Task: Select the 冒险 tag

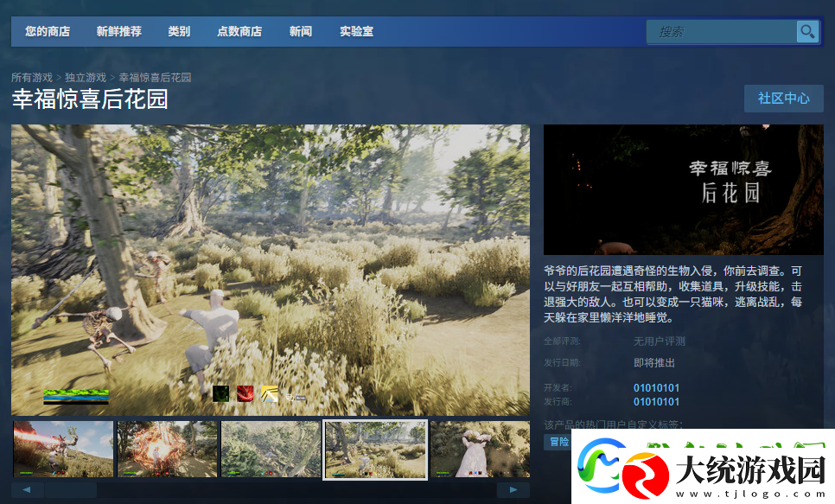Action: pos(558,442)
